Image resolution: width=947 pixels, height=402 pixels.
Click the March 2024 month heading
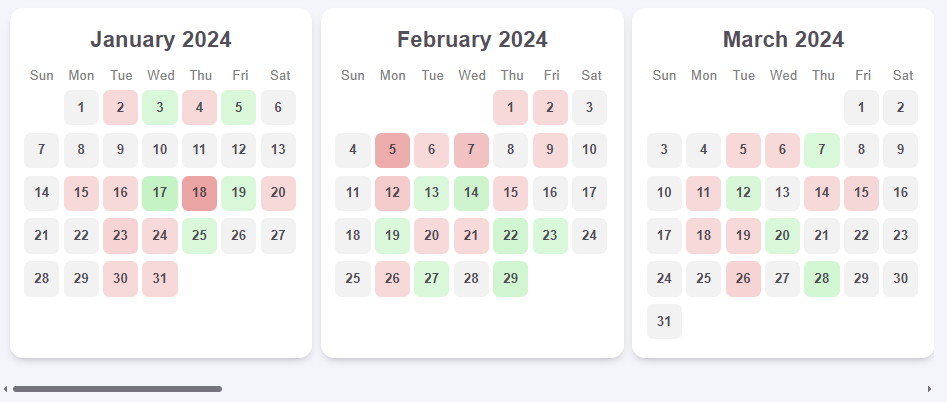pyautogui.click(x=783, y=40)
